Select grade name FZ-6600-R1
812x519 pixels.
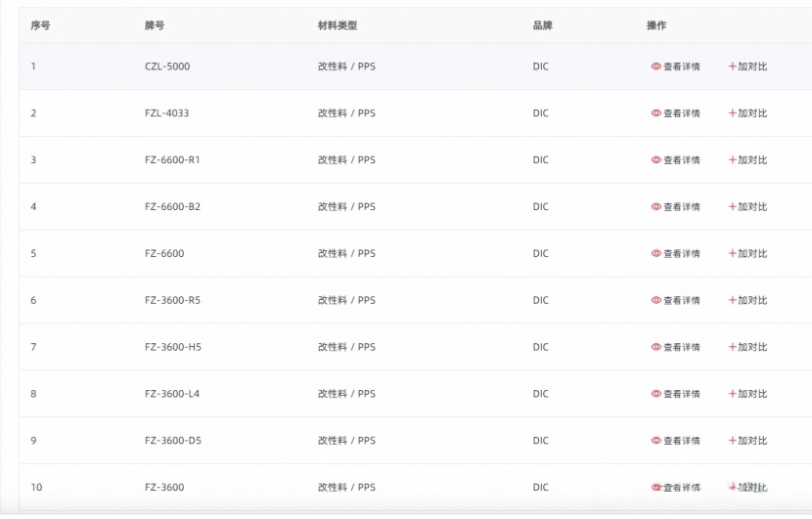(172, 160)
